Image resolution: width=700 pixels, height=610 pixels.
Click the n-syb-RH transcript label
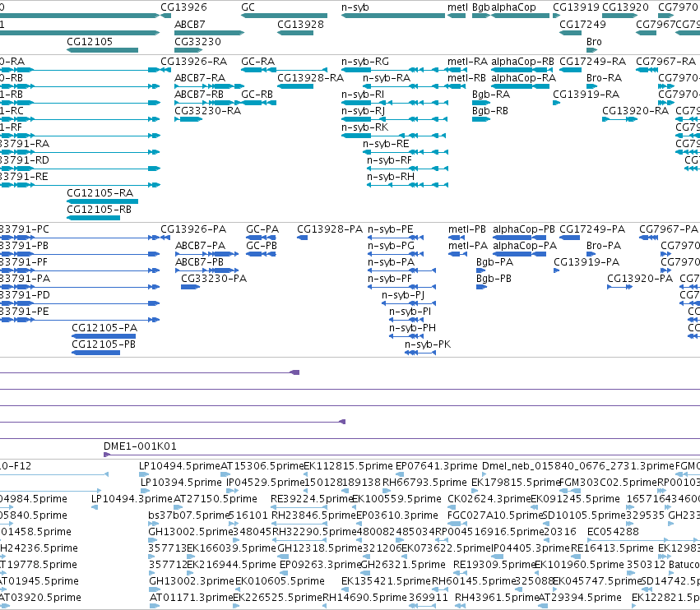click(390, 177)
